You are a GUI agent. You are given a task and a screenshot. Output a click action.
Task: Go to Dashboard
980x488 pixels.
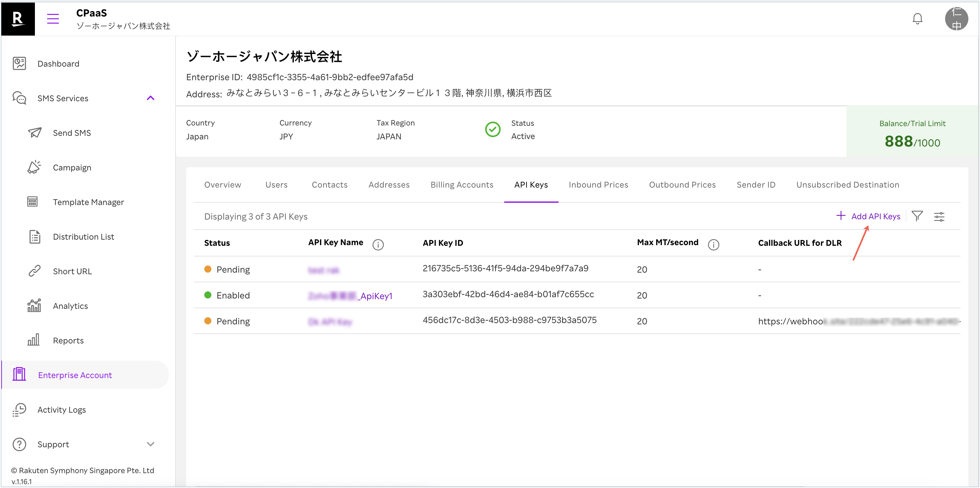[x=58, y=64]
